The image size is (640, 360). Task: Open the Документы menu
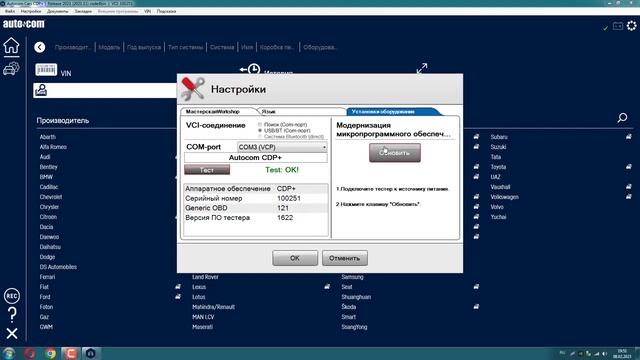[x=58, y=11]
